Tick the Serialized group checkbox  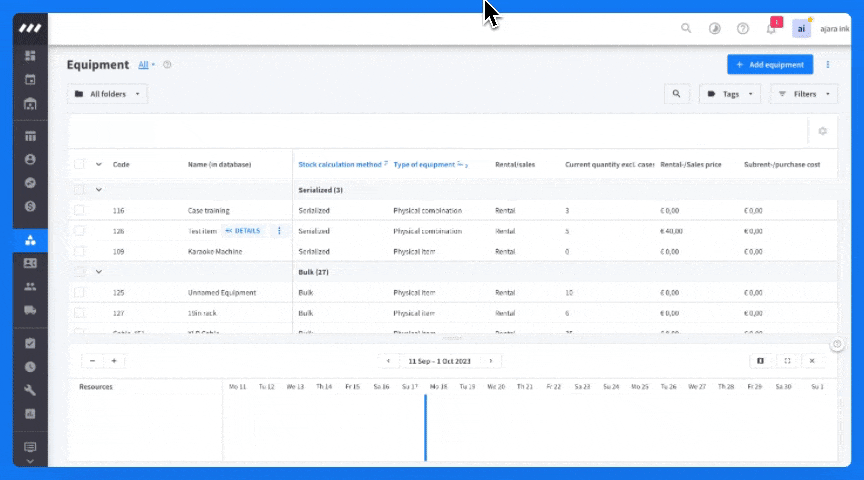79,190
